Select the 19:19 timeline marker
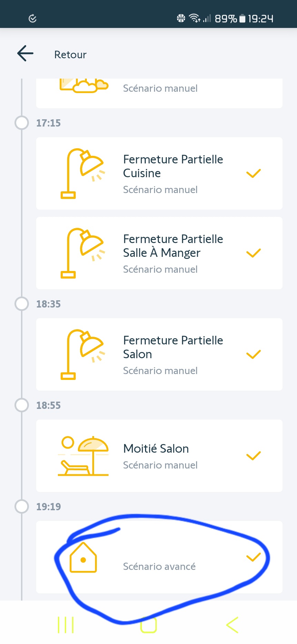This screenshot has width=297, height=644. click(22, 506)
